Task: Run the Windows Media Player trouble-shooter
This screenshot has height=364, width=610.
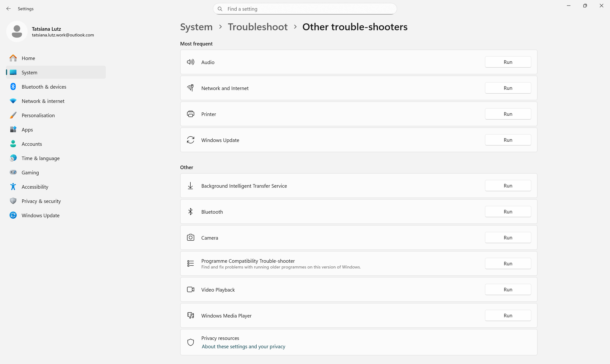Action: (x=508, y=315)
